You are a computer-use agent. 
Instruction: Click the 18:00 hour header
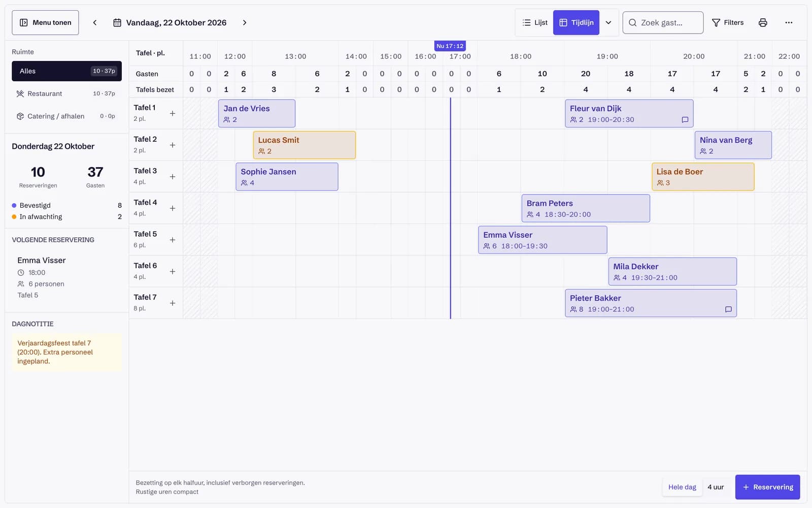pos(521,56)
